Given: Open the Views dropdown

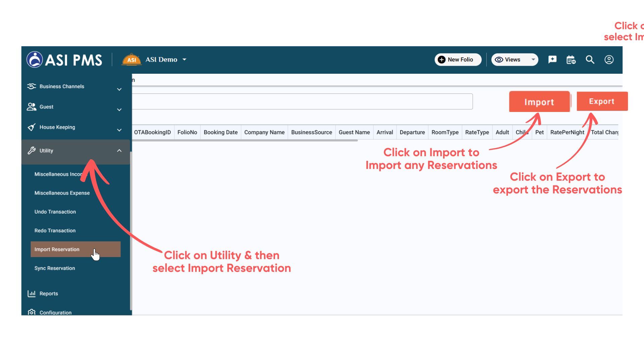Looking at the screenshot, I should pyautogui.click(x=515, y=60).
